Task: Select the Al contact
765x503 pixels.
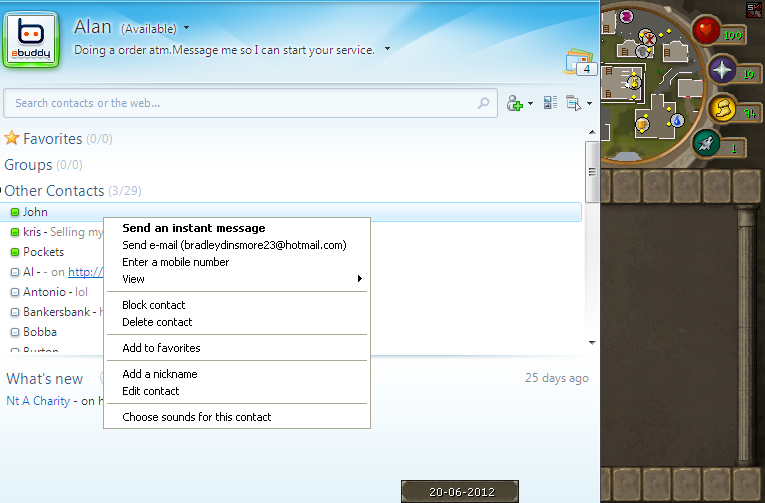Action: pyautogui.click(x=28, y=272)
